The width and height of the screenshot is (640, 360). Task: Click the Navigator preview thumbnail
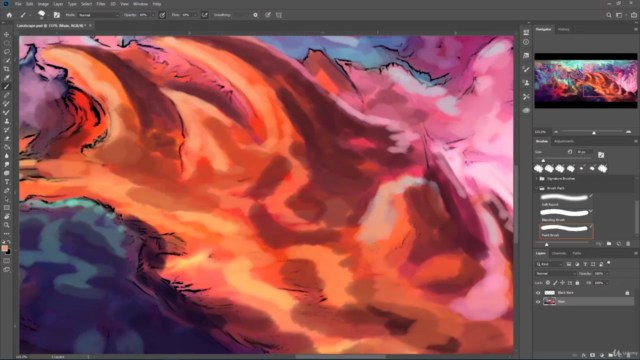click(x=586, y=81)
